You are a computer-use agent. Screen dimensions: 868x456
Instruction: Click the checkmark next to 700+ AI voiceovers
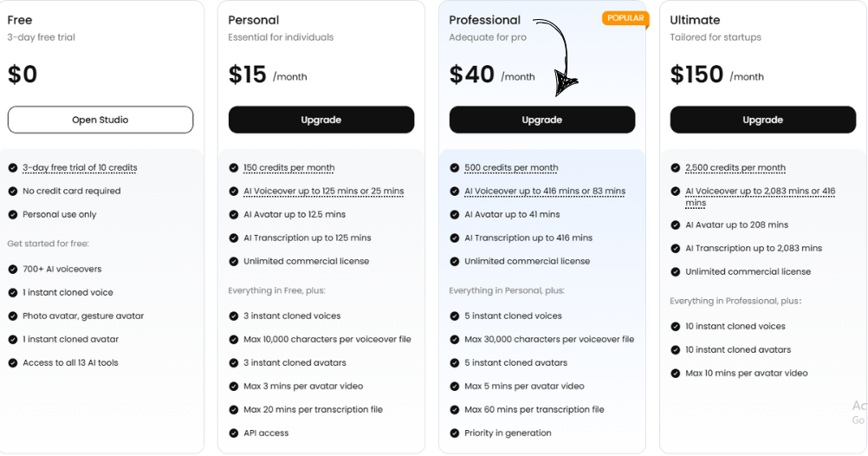12,270
